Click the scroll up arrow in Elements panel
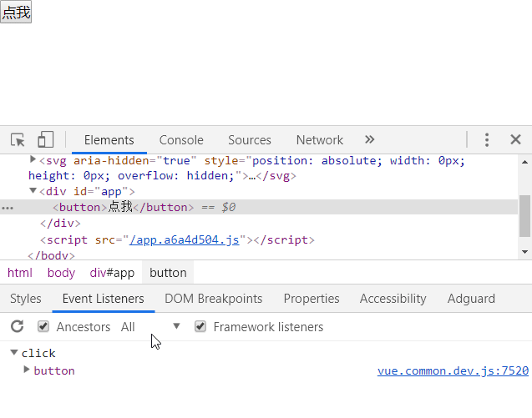This screenshot has width=532, height=418. [x=524, y=163]
